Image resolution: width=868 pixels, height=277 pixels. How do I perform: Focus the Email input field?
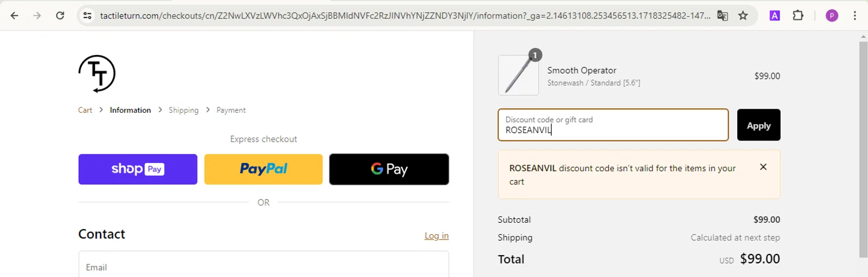click(263, 264)
